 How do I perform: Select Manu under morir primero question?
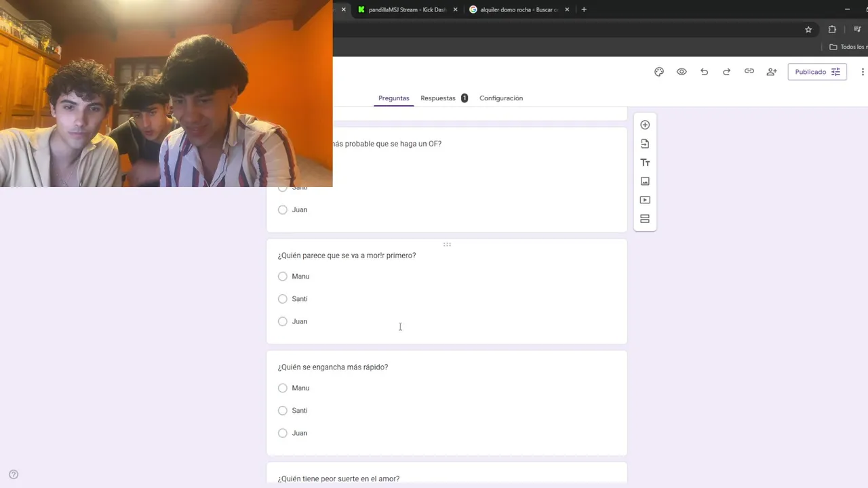click(283, 277)
